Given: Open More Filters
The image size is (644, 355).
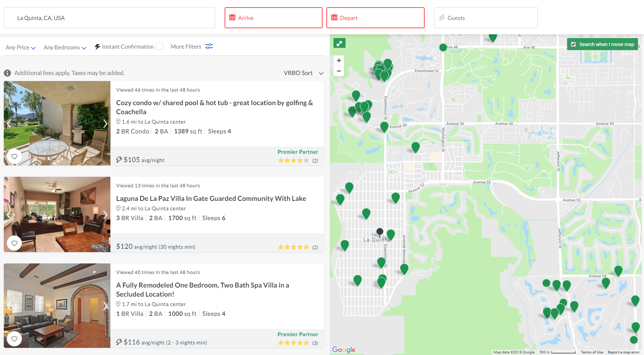Looking at the screenshot, I should coord(192,47).
